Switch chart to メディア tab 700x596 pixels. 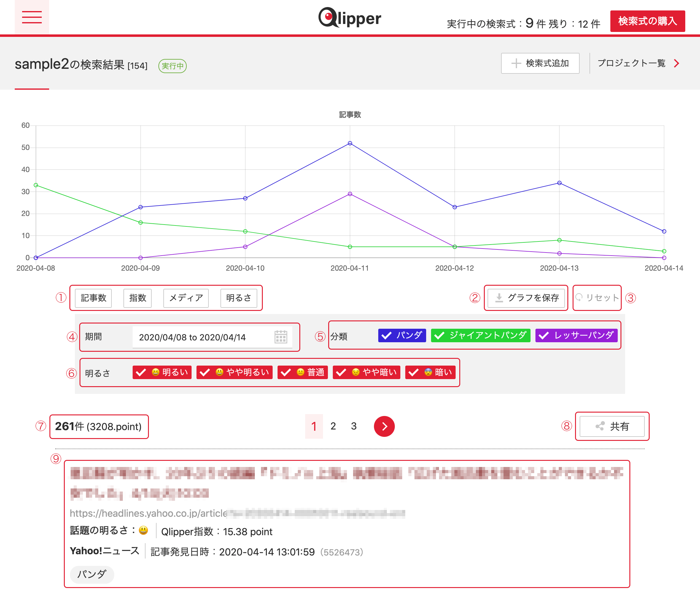click(x=186, y=298)
